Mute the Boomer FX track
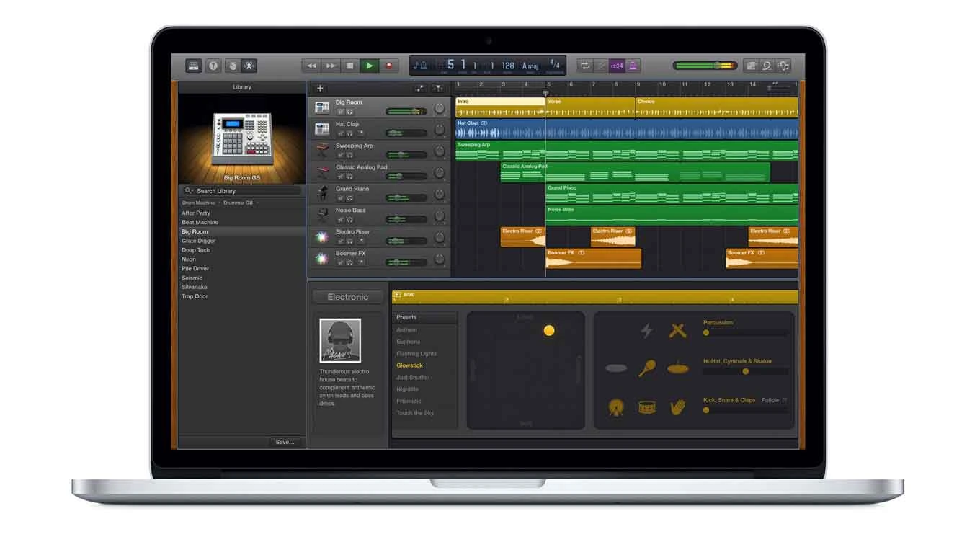The image size is (980, 555). [341, 263]
